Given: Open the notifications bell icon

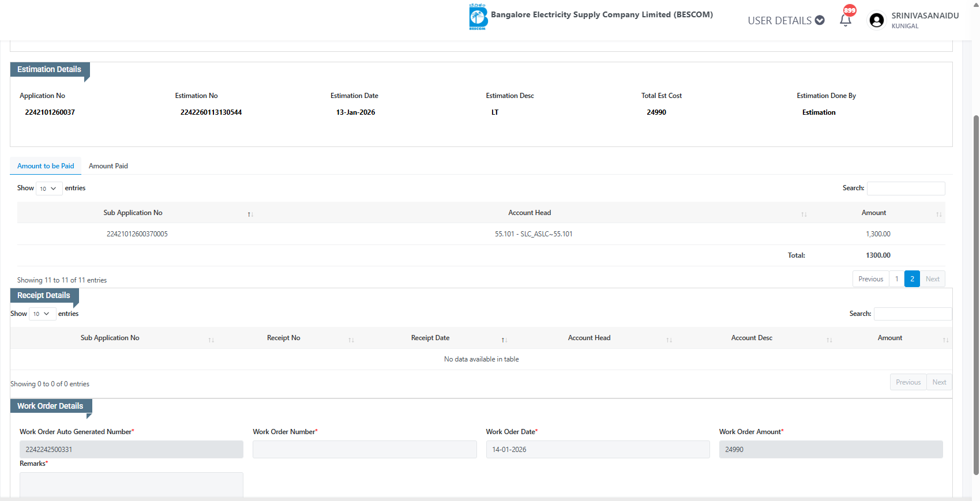Looking at the screenshot, I should click(845, 20).
